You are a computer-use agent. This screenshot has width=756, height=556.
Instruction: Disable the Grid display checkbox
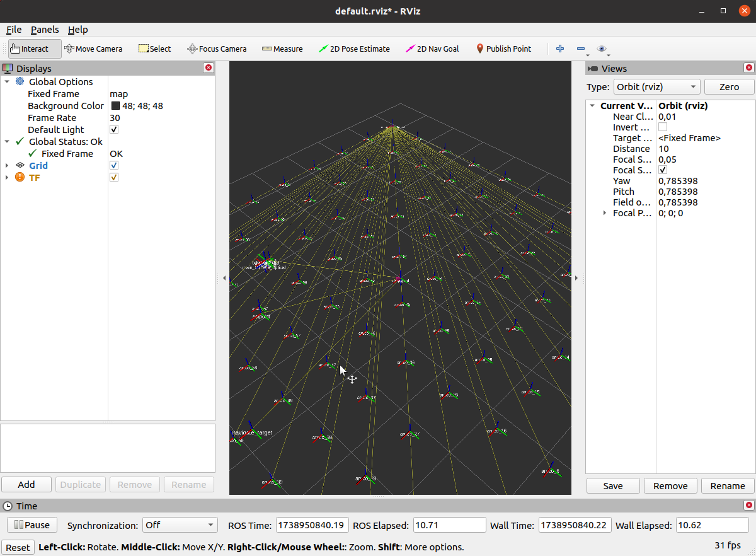tap(114, 166)
